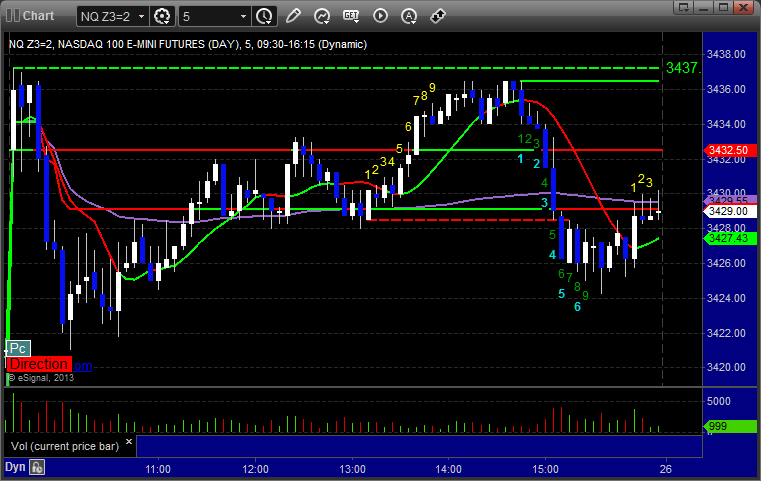Image resolution: width=761 pixels, height=481 pixels.
Task: Click the green 3437 level label
Action: pyautogui.click(x=683, y=68)
